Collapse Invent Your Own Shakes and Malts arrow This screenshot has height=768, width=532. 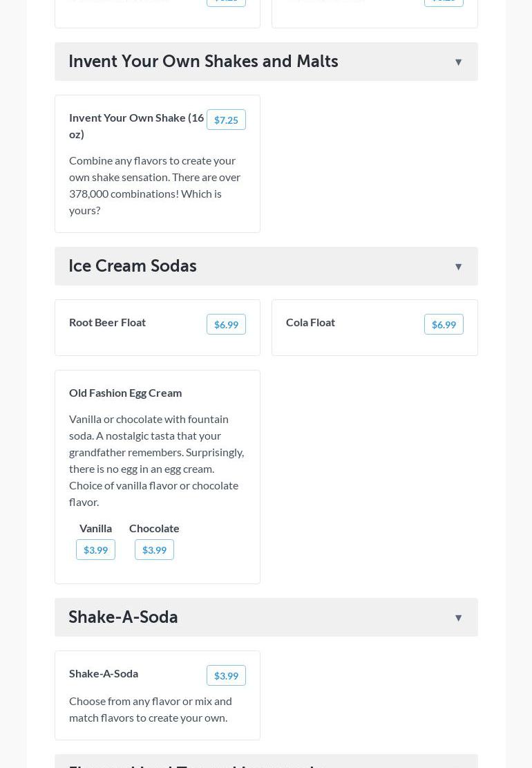[x=458, y=62]
